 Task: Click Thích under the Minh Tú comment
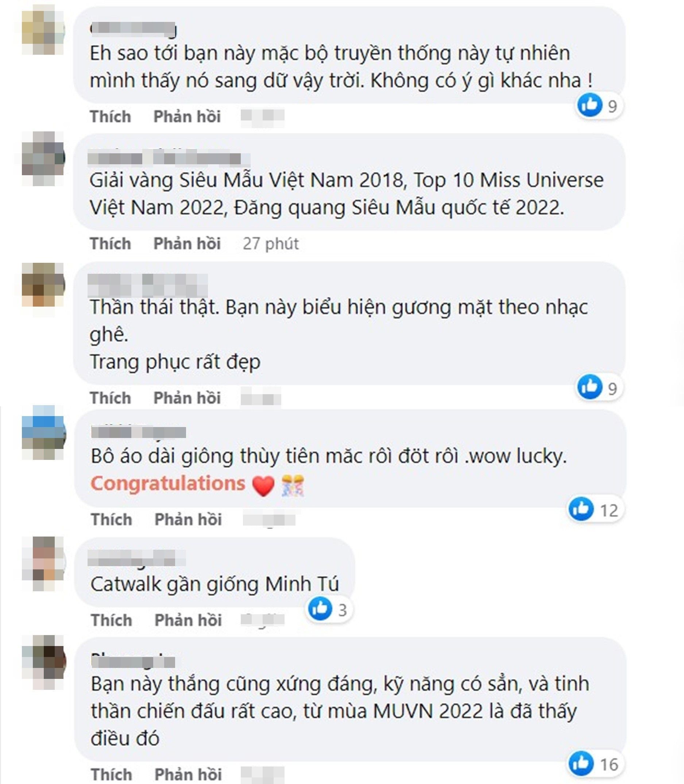(112, 620)
